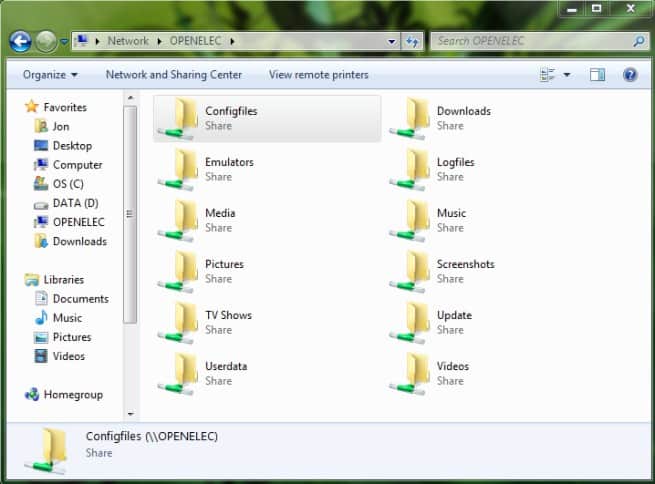Open the Configfiles share folder icon
Image resolution: width=655 pixels, height=484 pixels.
point(177,119)
